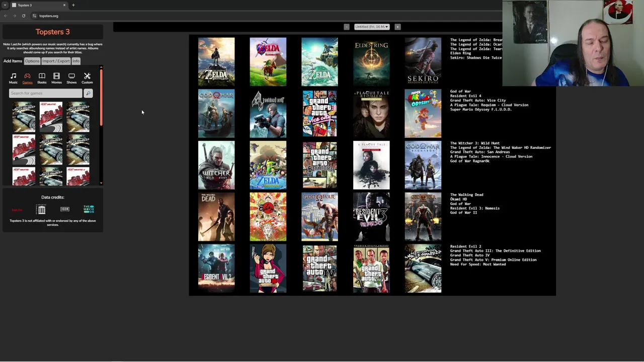The image size is (644, 362).
Task: Select the Grand Theft Auto V cover
Action: [x=371, y=268]
